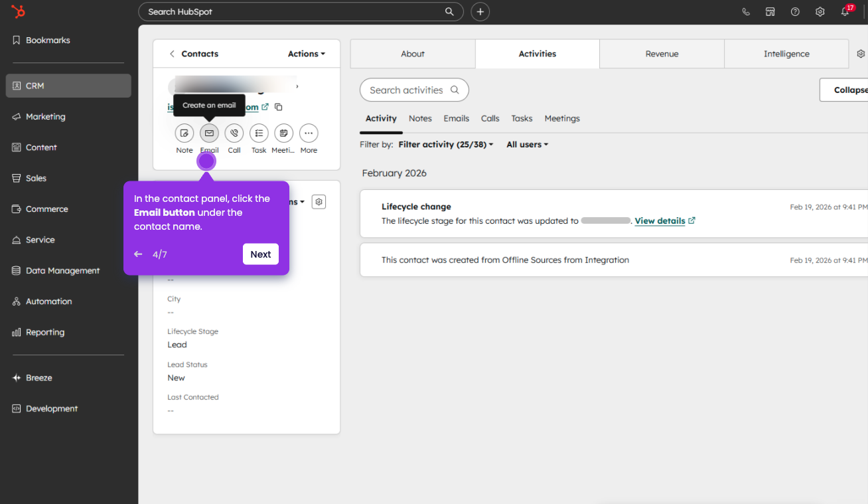The image size is (868, 504).
Task: Open the Data Management sidebar section
Action: point(68,271)
